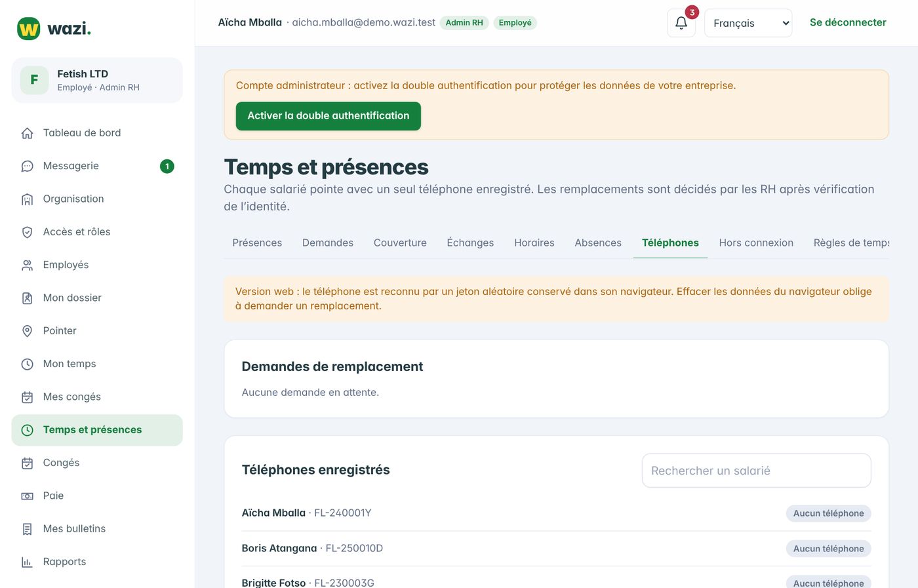Viewport: 918px width, 588px height.
Task: Open the Règles de temps tab
Action: coord(851,243)
